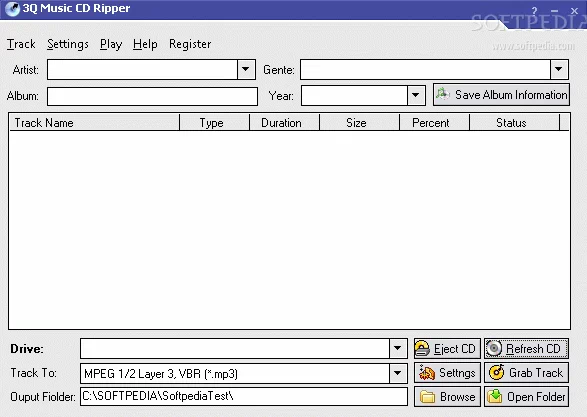The width and height of the screenshot is (587, 417).
Task: Sort by Track Name column header
Action: [x=95, y=123]
